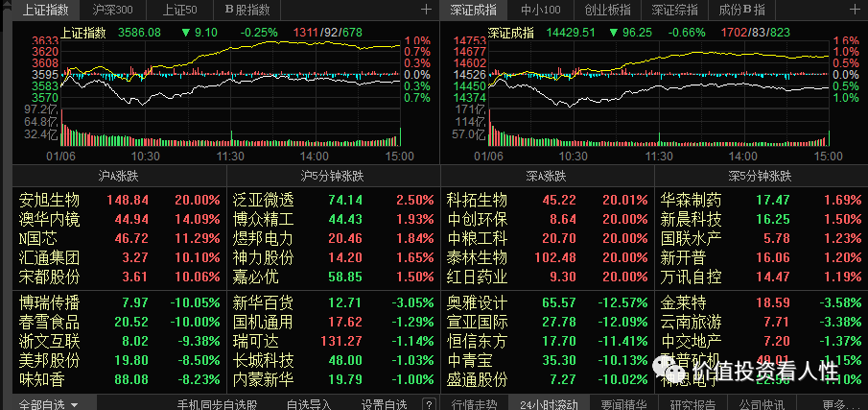Click 手机同步自选股 button
Screen dimensions: 868x410
pyautogui.click(x=217, y=404)
